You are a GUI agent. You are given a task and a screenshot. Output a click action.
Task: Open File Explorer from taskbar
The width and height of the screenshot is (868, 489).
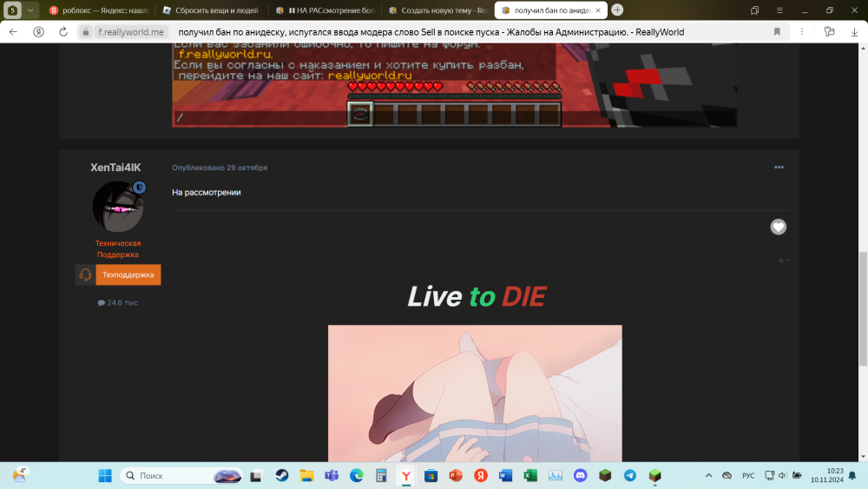click(306, 475)
